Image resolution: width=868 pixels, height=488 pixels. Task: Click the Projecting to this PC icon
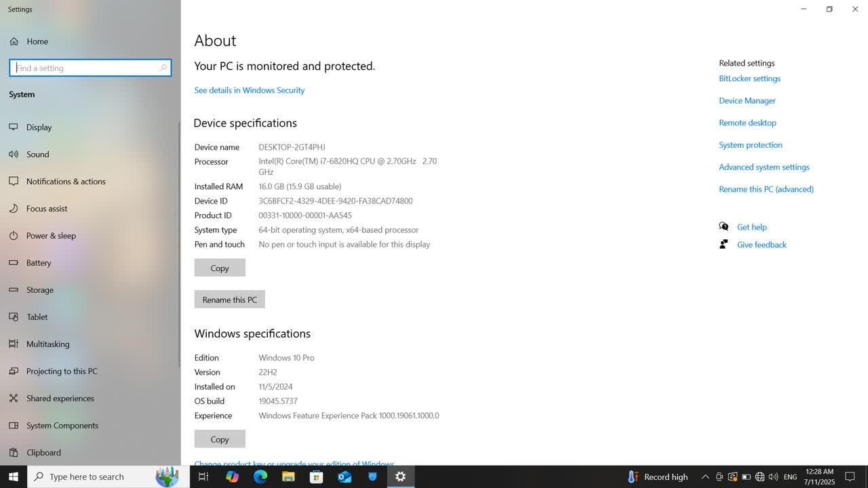click(14, 371)
